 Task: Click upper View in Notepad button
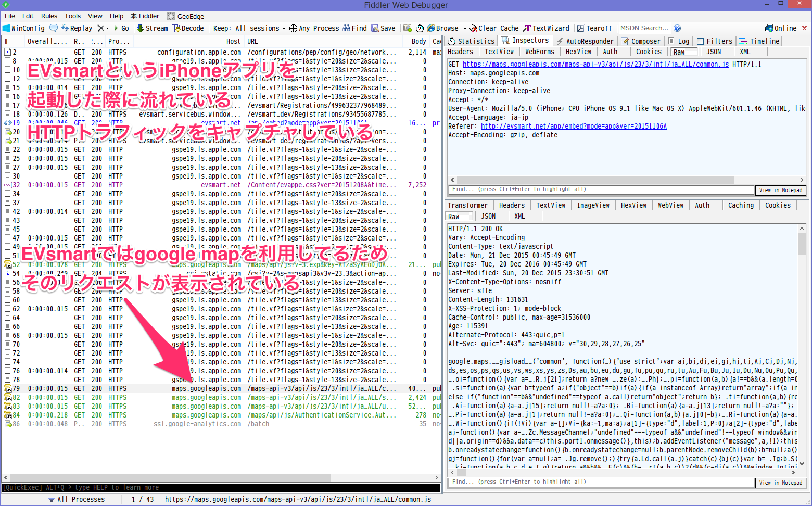coord(780,190)
